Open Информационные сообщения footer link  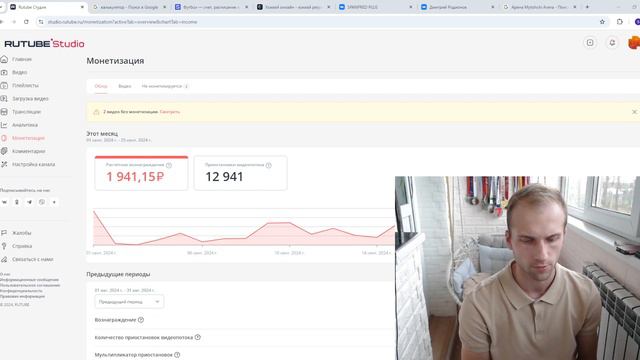coord(29,280)
